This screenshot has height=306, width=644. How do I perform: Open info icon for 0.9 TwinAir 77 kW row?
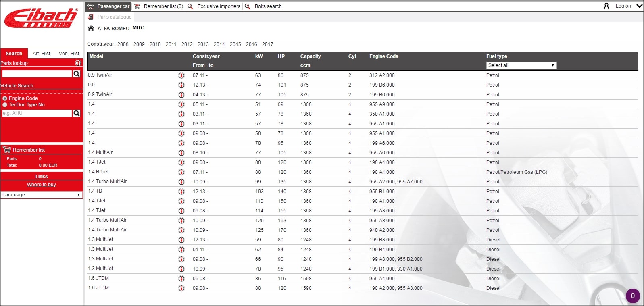pyautogui.click(x=181, y=95)
